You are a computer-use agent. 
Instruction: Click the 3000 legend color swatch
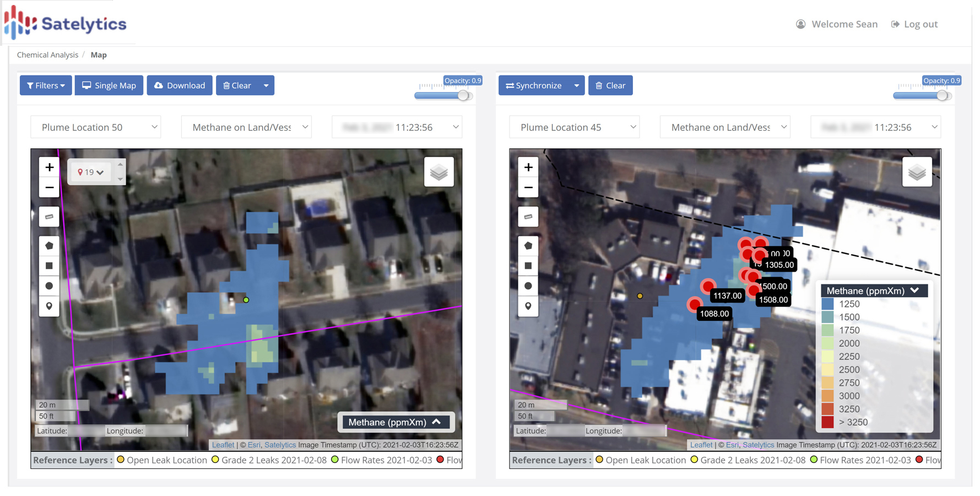coord(827,396)
